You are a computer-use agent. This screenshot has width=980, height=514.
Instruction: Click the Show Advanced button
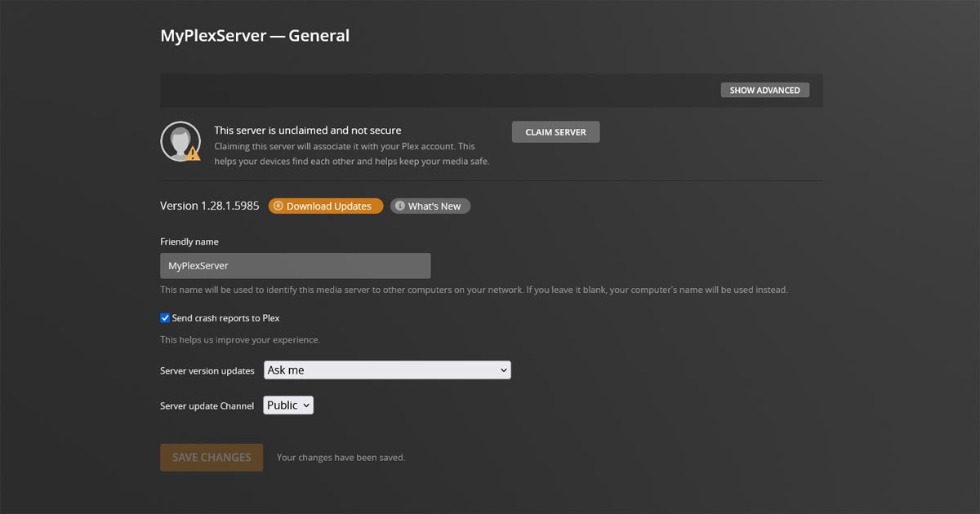tap(765, 90)
